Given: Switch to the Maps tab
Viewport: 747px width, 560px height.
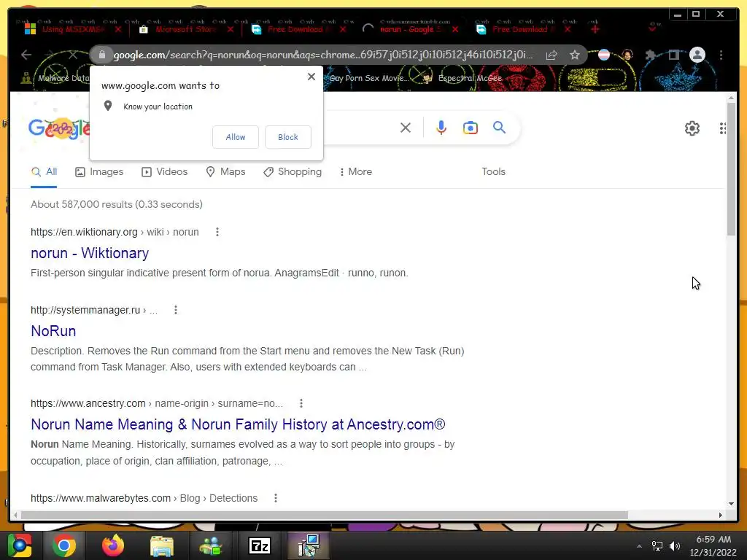Looking at the screenshot, I should pos(225,172).
